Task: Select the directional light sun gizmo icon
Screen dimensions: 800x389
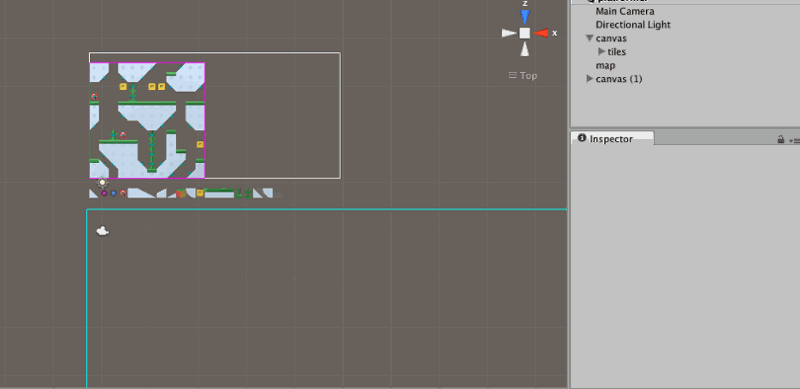Action: coord(103,182)
